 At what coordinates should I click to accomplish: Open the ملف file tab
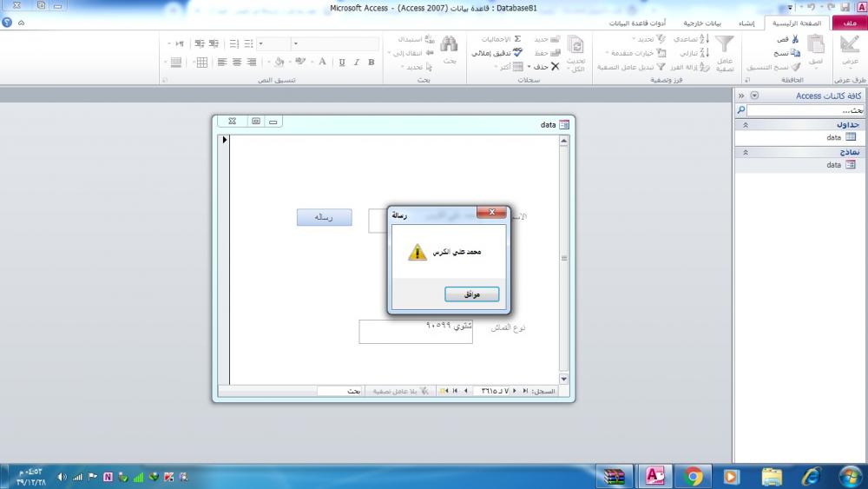(849, 23)
